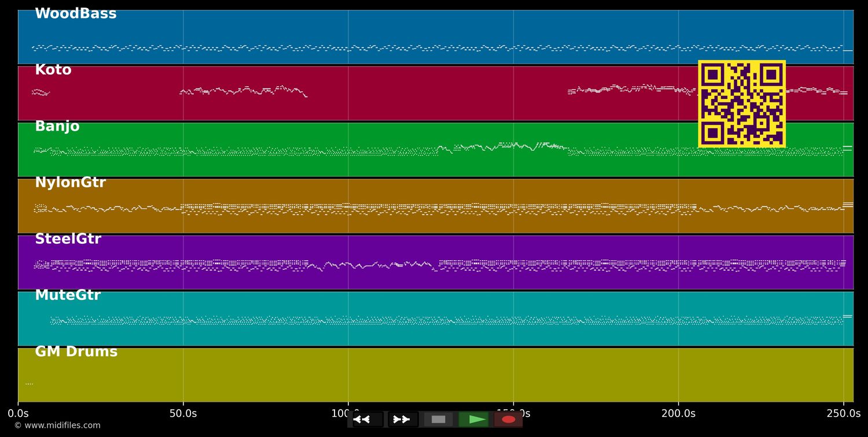Viewport: 868px width, 437px height.
Task: Click the 250.0s time axis label
Action: coord(843,414)
